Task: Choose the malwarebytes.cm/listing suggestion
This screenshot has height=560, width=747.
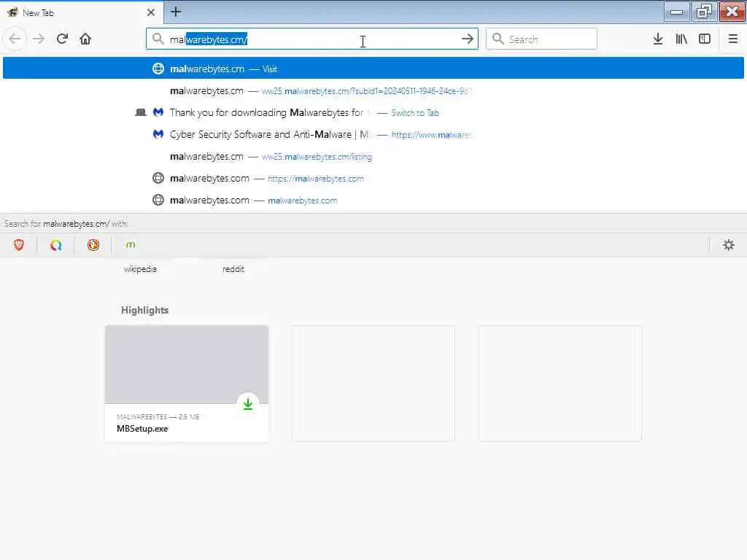Action: pyautogui.click(x=373, y=156)
